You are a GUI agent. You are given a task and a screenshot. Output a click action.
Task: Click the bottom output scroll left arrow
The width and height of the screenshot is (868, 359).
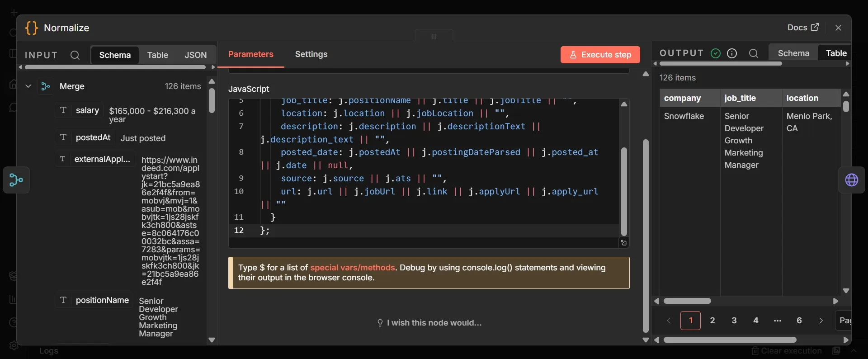pos(656,340)
